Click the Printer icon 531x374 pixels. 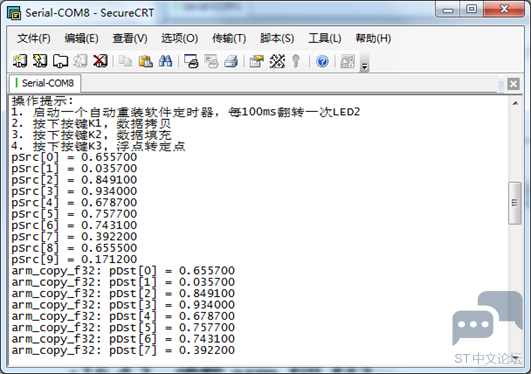(231, 61)
